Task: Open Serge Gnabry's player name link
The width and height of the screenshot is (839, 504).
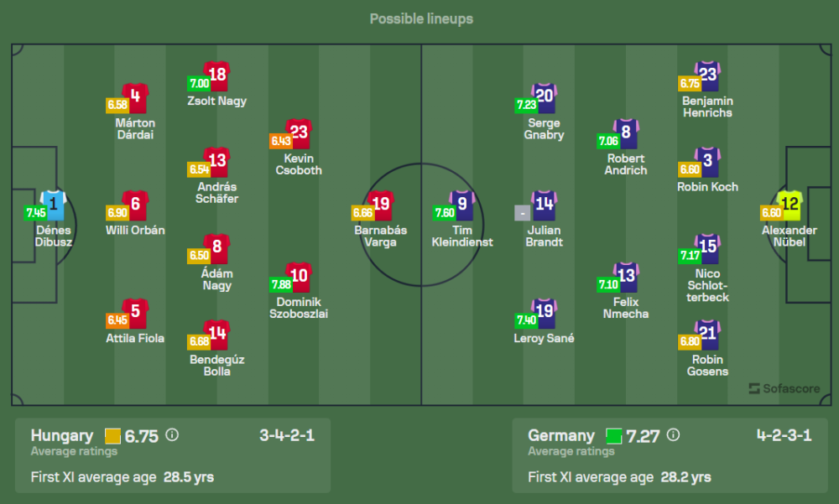Action: pos(545,128)
